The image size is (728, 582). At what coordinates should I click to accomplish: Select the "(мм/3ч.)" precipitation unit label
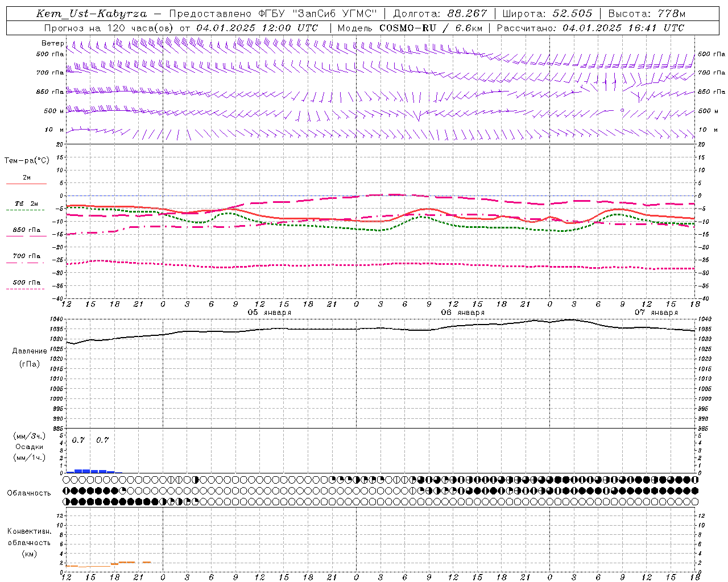(x=29, y=436)
